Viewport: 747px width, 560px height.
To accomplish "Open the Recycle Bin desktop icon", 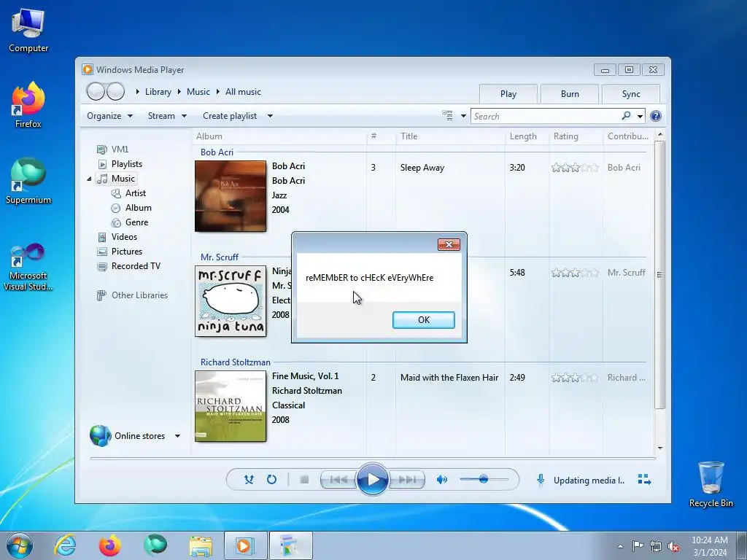I will [x=711, y=484].
